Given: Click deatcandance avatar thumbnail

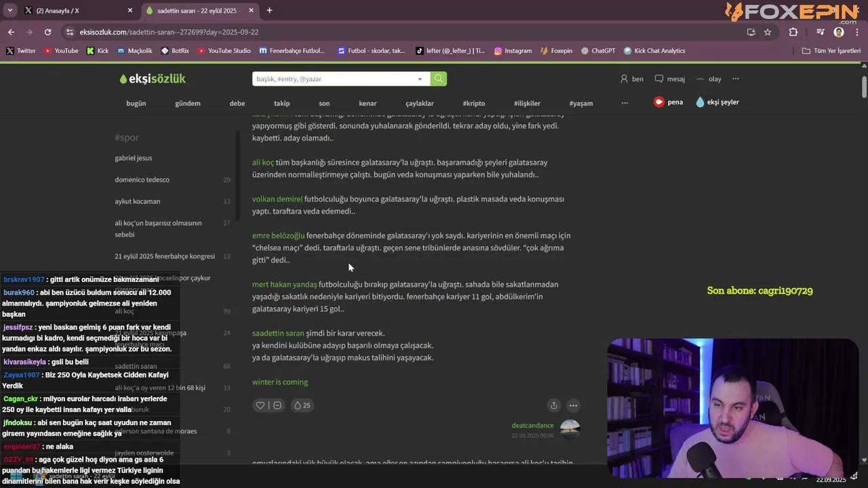Looking at the screenshot, I should pos(570,430).
